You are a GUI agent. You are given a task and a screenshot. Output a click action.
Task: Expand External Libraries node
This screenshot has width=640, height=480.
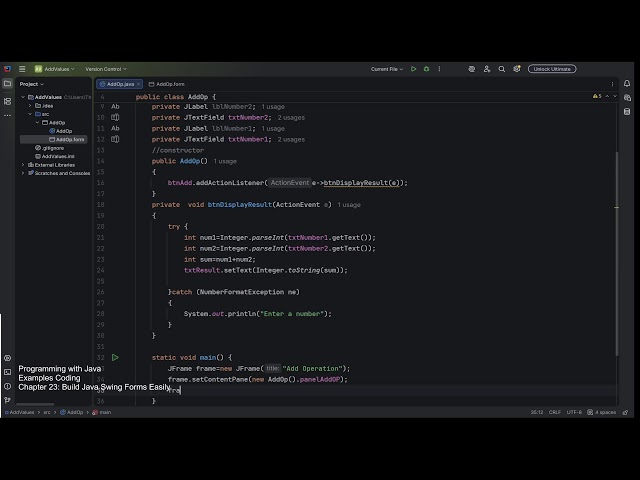coord(23,165)
